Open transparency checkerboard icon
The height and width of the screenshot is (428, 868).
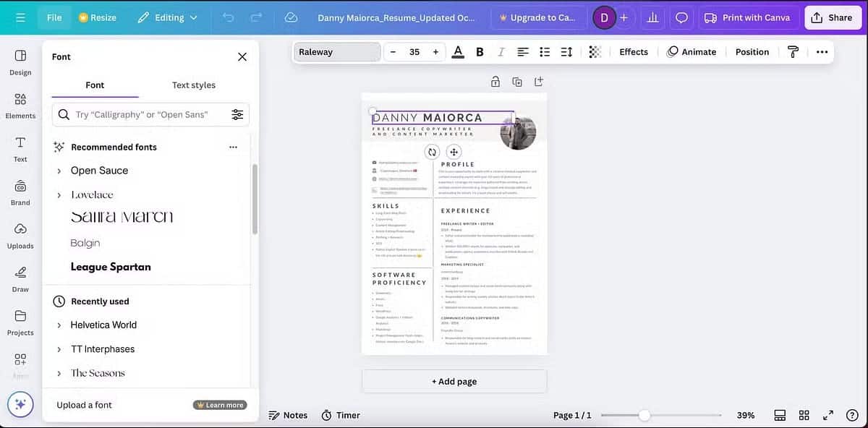595,52
